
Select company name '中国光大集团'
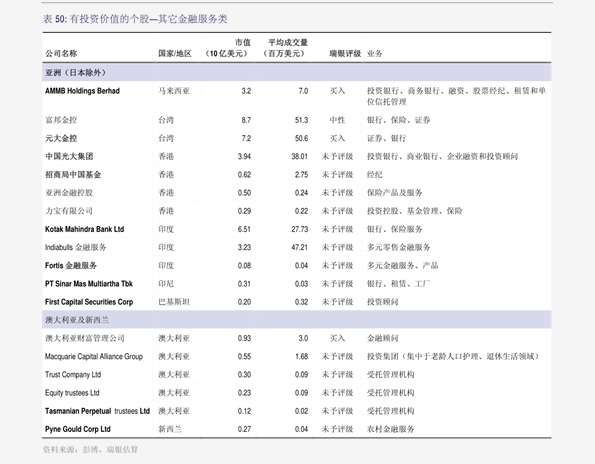click(69, 156)
